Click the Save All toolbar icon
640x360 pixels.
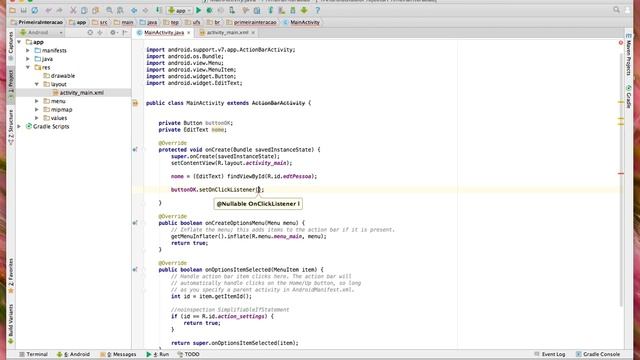coord(24,10)
